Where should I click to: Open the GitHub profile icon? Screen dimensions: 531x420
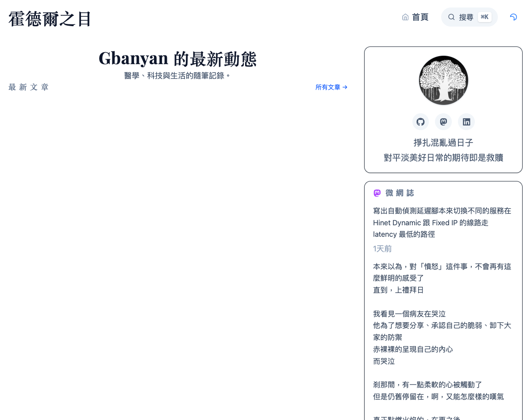coord(420,122)
